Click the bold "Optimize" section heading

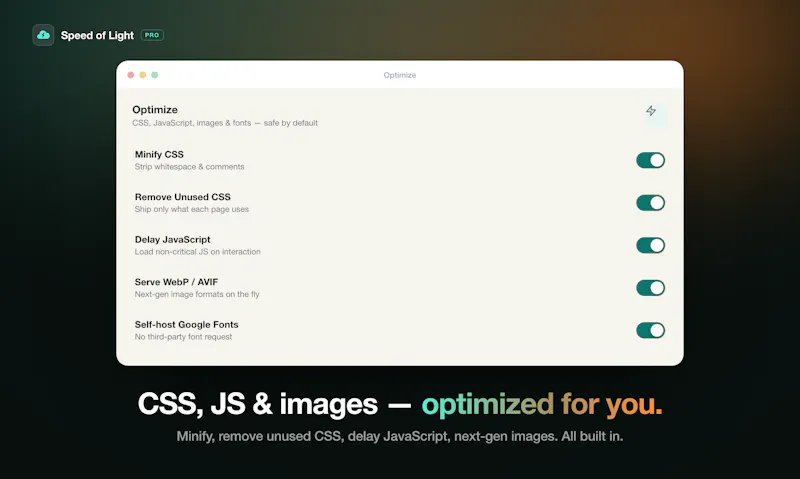click(155, 110)
